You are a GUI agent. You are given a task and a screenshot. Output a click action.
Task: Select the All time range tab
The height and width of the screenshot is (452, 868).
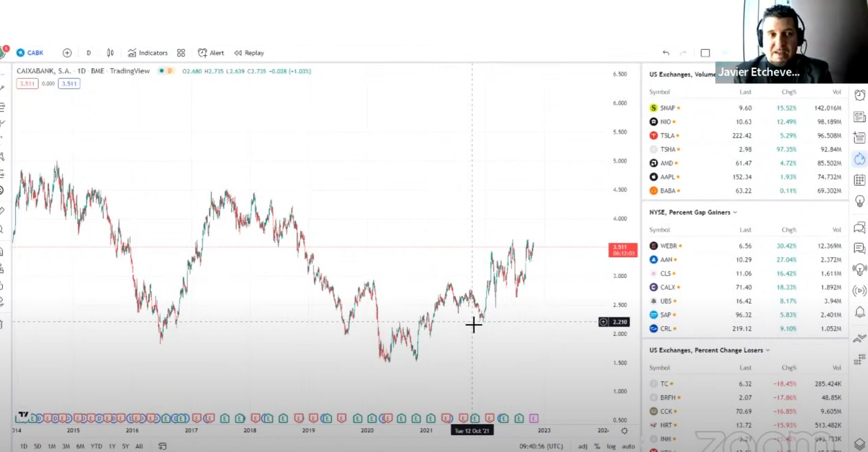(x=139, y=446)
